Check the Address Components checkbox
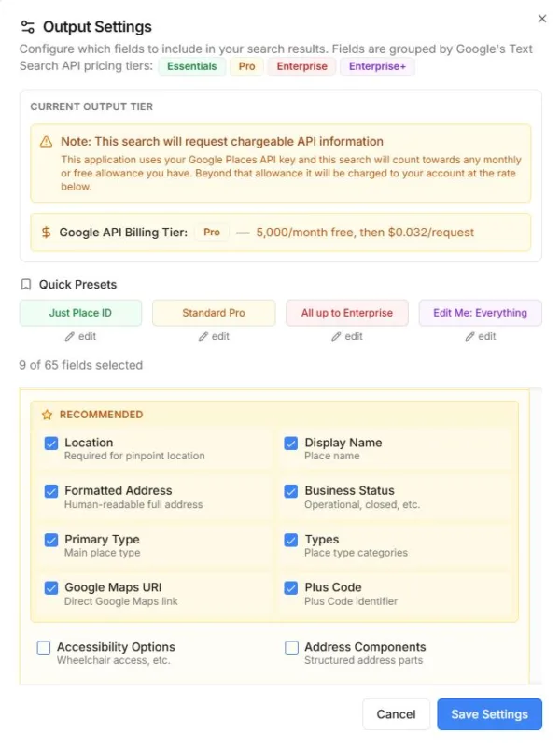Viewport: 560px width, 747px height. point(292,648)
